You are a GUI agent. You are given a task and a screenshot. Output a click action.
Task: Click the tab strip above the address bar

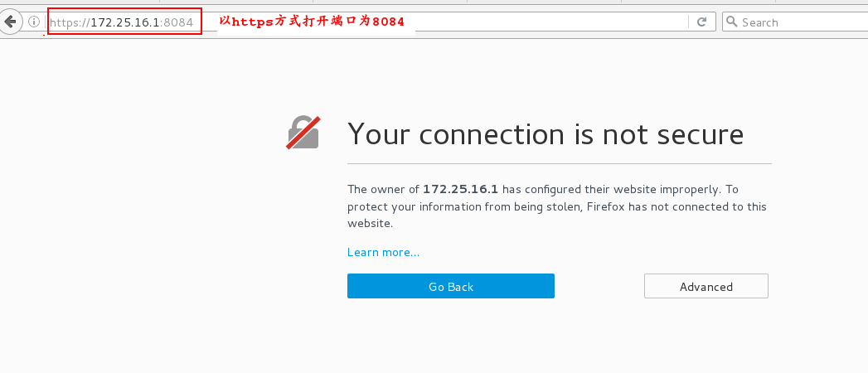[x=434, y=3]
